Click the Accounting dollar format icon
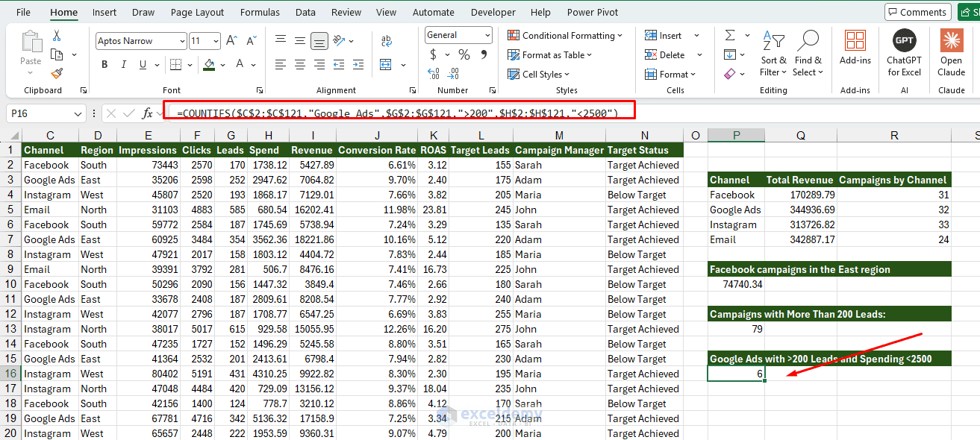The width and height of the screenshot is (980, 440). pyautogui.click(x=434, y=54)
